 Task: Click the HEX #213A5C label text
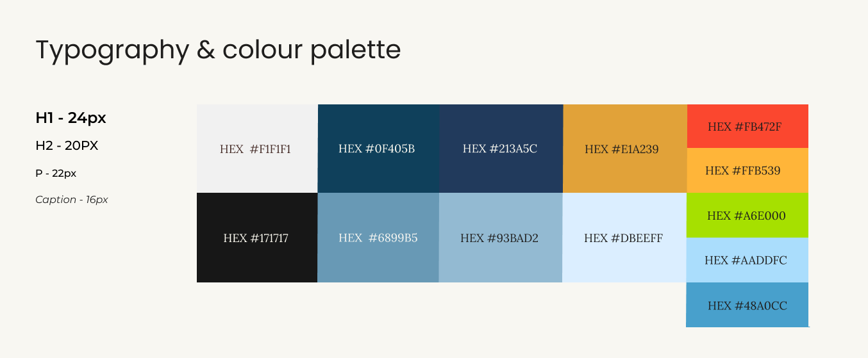pyautogui.click(x=500, y=149)
